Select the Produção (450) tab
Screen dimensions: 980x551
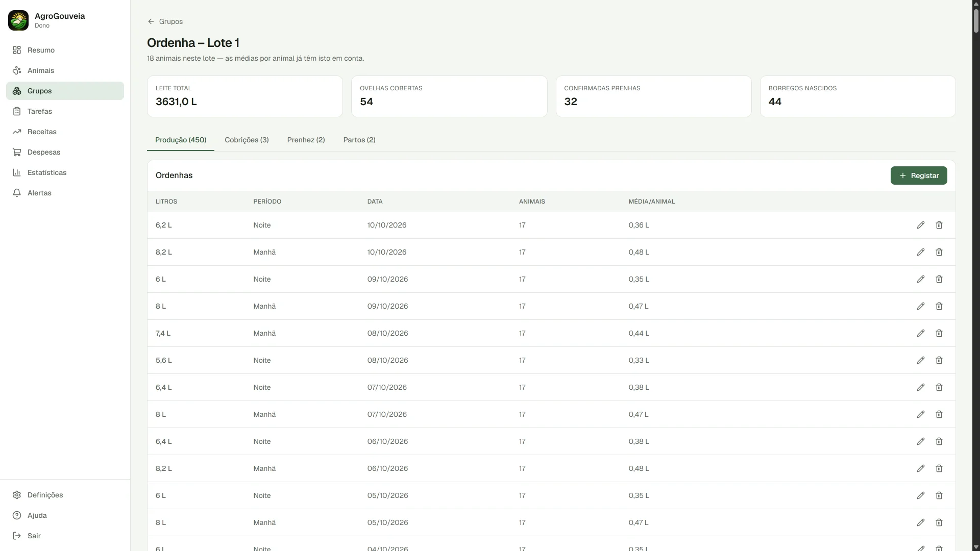tap(181, 140)
